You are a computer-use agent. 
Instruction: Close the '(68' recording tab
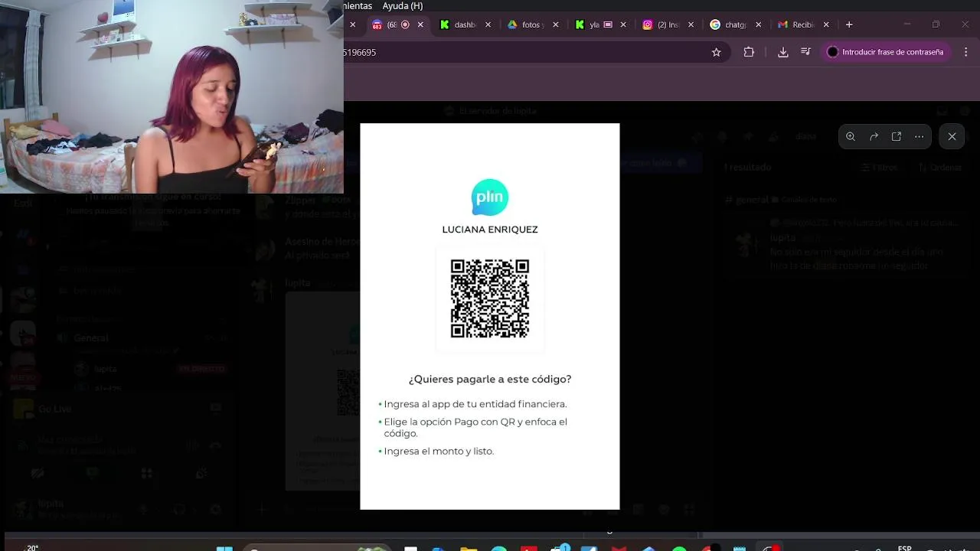click(x=420, y=24)
